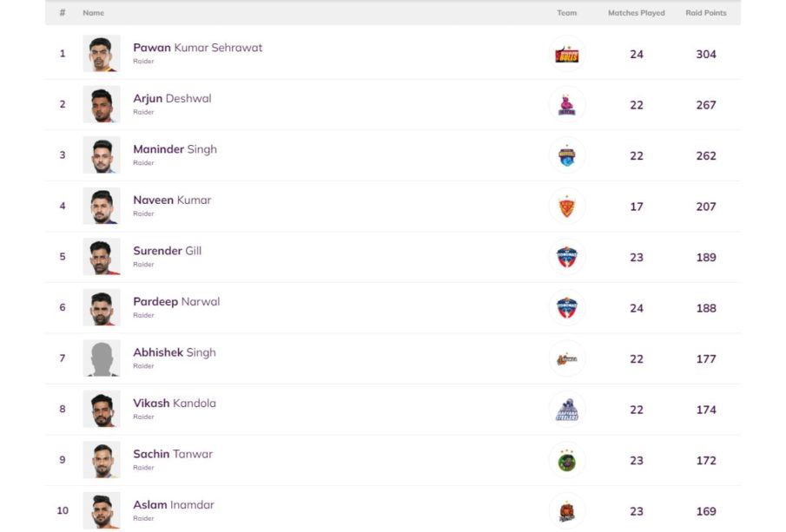Click the team logo in Pardeep Narwal's row

567,308
